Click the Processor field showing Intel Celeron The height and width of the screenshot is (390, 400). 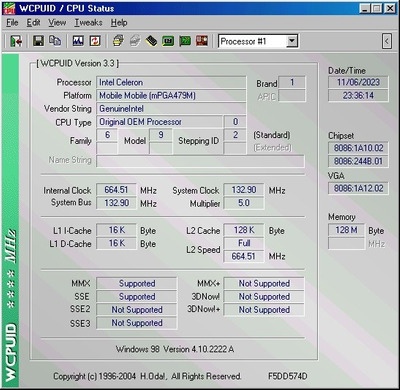pos(171,82)
